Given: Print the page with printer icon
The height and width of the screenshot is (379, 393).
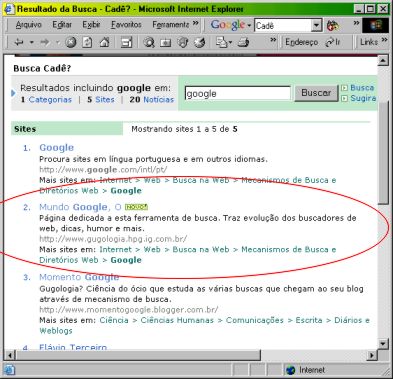Looking at the screenshot, I should (244, 42).
